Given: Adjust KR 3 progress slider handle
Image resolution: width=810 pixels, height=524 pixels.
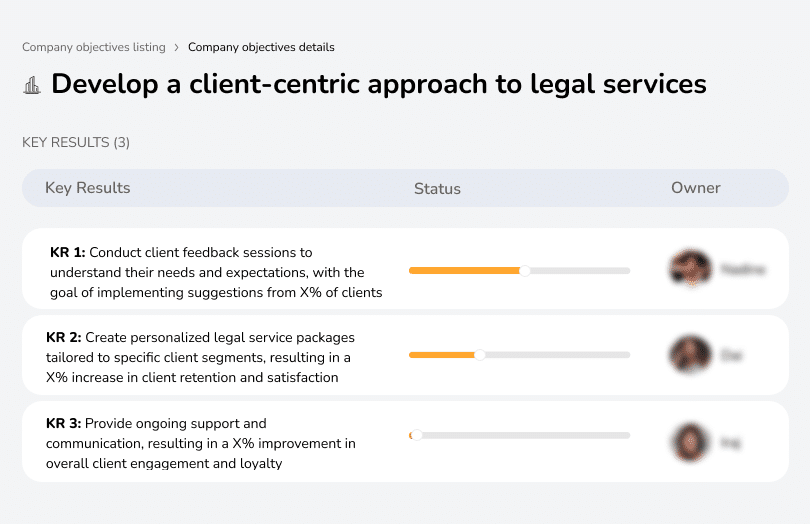Looking at the screenshot, I should coord(416,435).
